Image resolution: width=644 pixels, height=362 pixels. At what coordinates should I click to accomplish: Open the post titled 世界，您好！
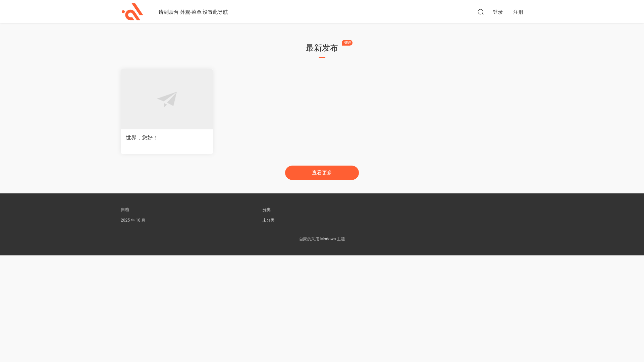(x=141, y=138)
